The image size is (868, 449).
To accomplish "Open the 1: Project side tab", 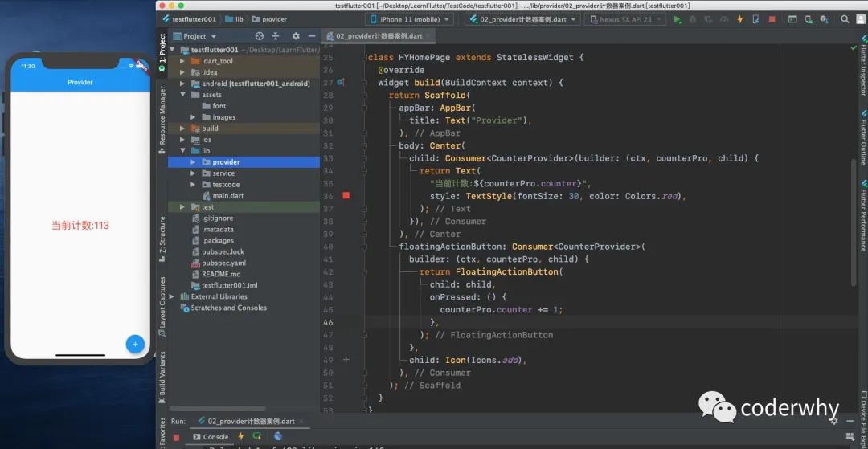I will [162, 54].
